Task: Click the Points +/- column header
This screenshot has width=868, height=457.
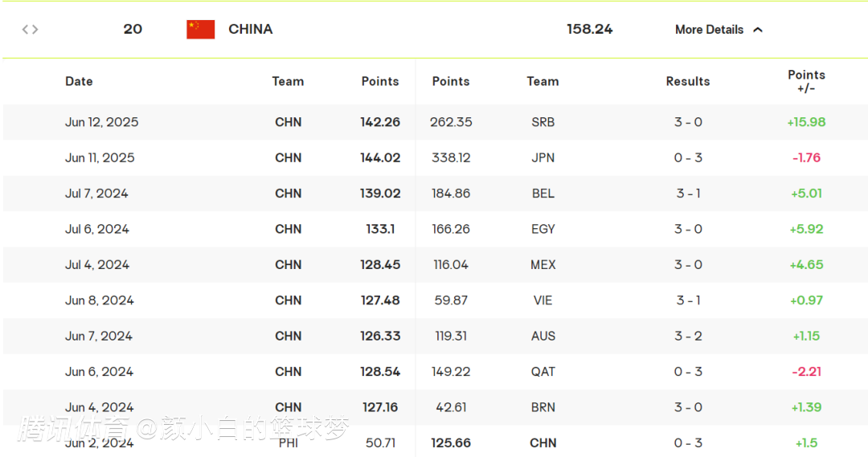Action: point(806,81)
